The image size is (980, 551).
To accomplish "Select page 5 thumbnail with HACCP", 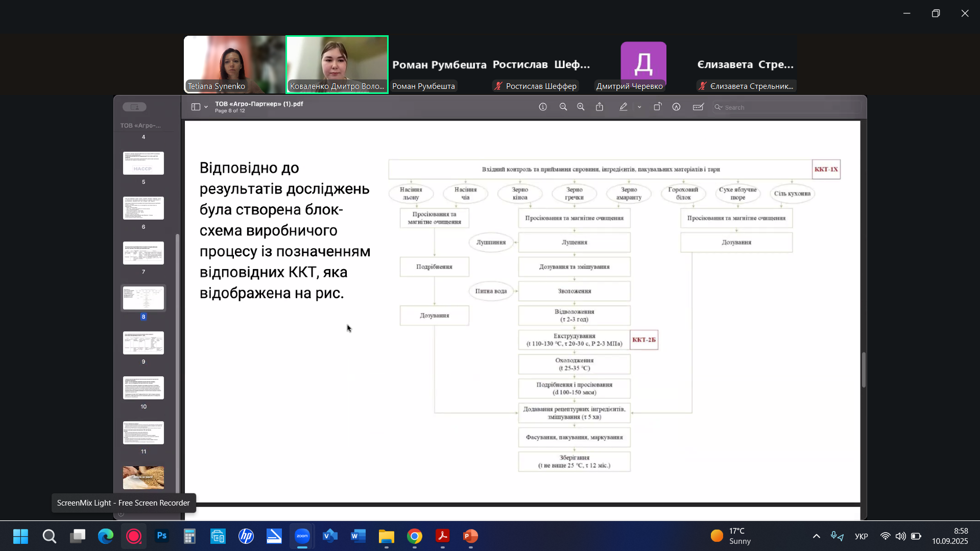I will (x=144, y=163).
